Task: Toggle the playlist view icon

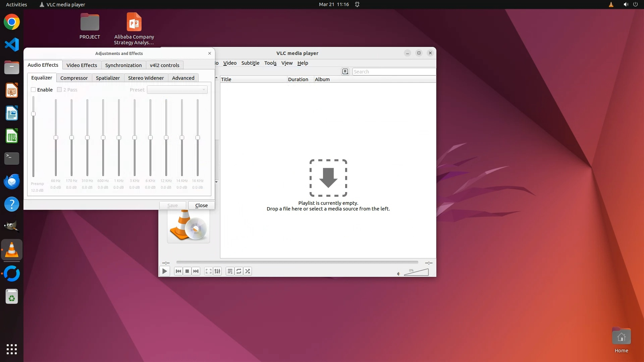Action: [230, 271]
